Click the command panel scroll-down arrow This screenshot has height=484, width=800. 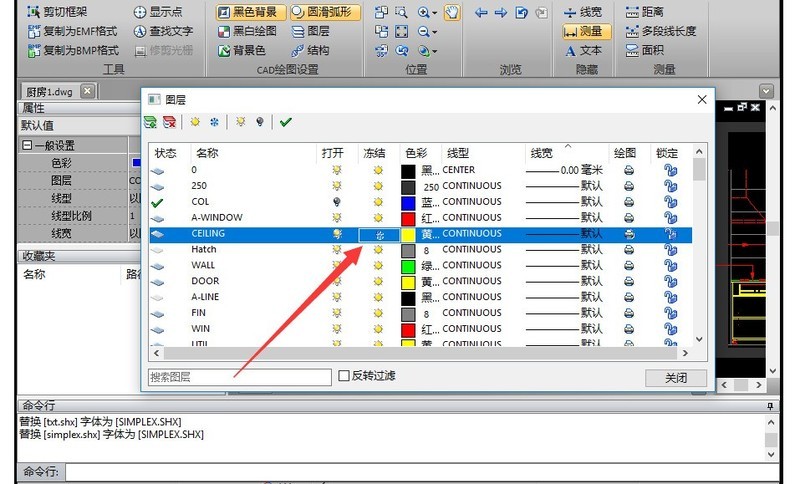(770, 454)
